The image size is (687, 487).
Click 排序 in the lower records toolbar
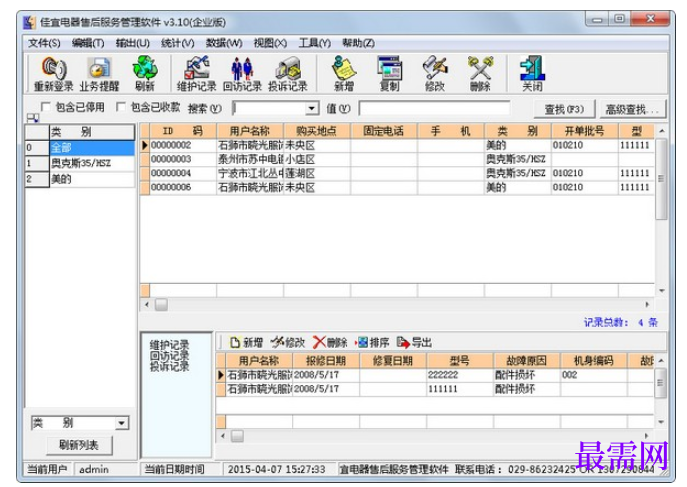coord(372,342)
